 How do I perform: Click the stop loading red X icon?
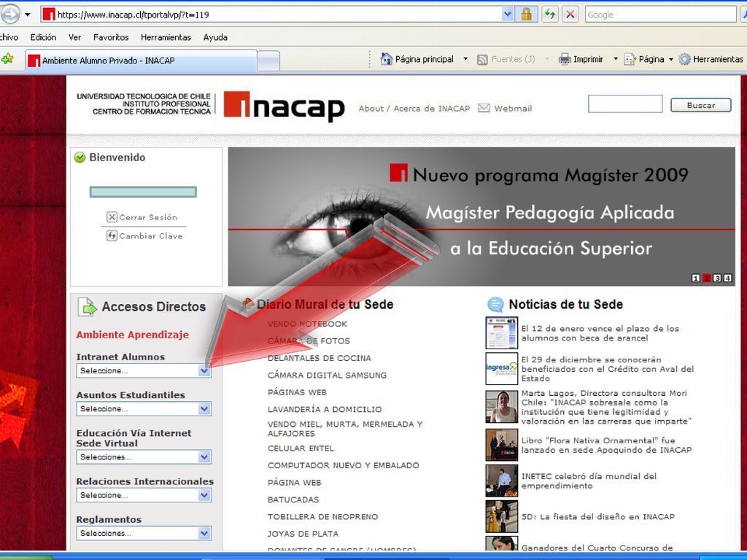tap(570, 15)
